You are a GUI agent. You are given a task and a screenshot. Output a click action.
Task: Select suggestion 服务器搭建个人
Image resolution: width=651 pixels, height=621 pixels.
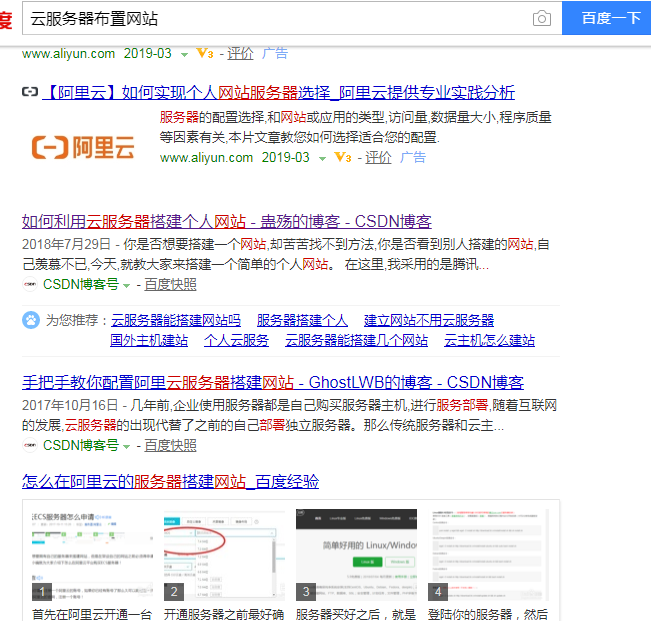point(302,320)
